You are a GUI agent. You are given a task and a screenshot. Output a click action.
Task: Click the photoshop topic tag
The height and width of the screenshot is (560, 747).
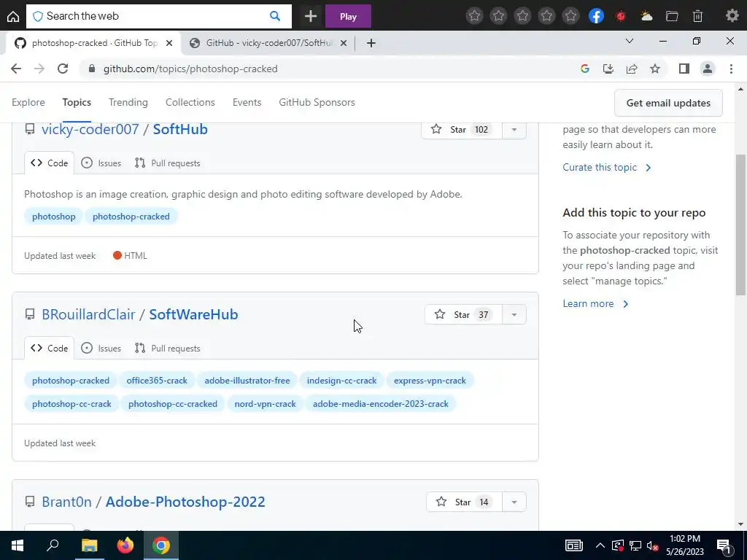coord(53,216)
